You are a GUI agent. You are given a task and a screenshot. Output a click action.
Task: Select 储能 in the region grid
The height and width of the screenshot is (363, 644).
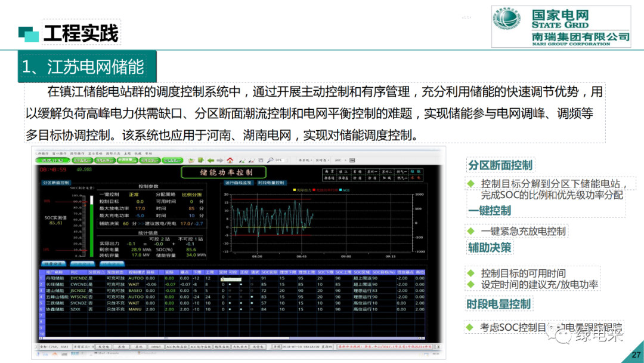(x=416, y=171)
